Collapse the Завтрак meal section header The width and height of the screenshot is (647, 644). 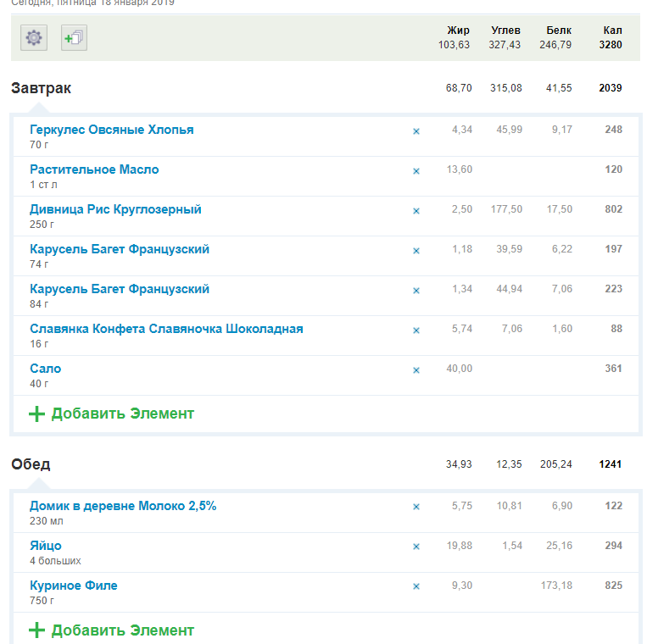(x=41, y=88)
